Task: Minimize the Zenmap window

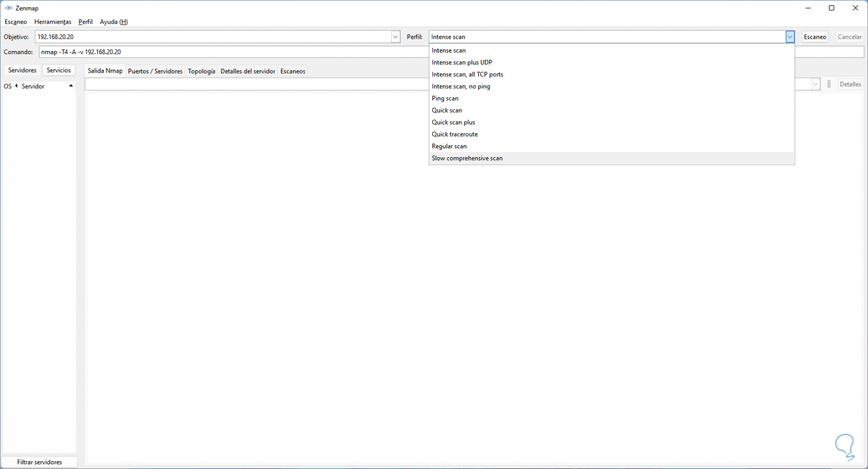Action: 808,8
